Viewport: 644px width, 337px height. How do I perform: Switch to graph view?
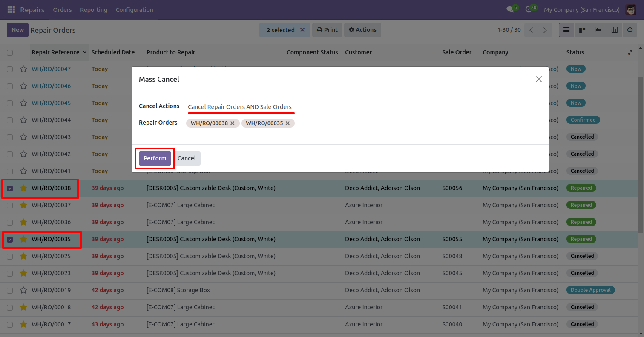pos(598,30)
